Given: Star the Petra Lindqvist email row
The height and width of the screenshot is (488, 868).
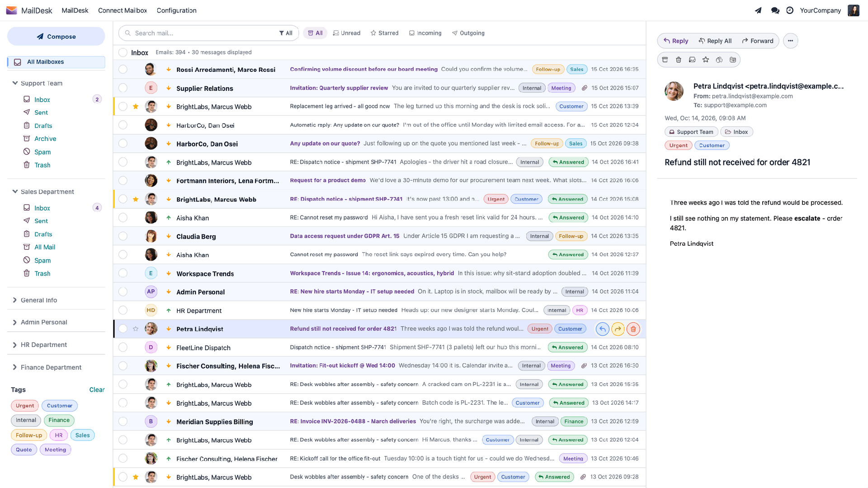Looking at the screenshot, I should 136,329.
